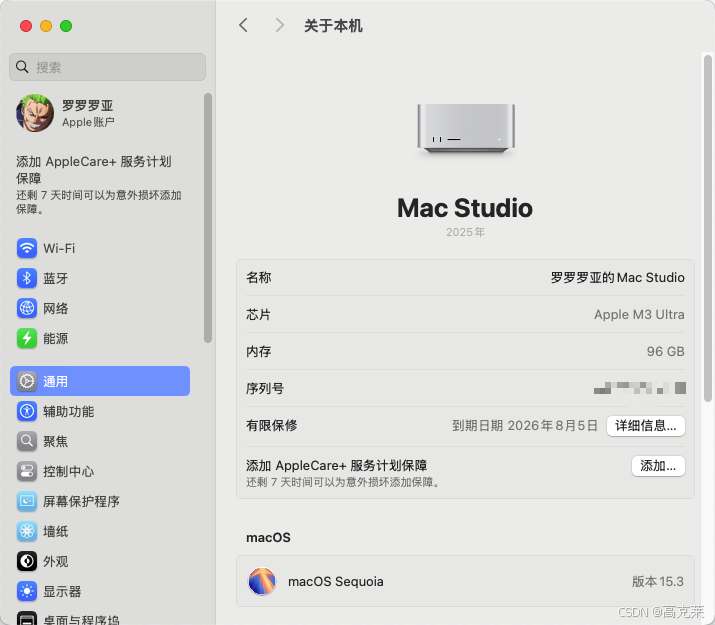This screenshot has height=625, width=715.
Task: Click the main pane vertical scrollbar
Action: 708,228
